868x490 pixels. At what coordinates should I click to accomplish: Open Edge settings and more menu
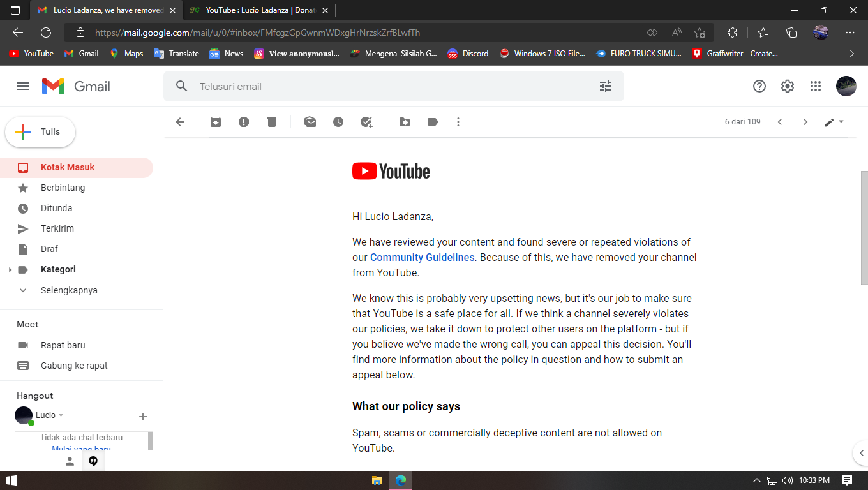click(850, 33)
